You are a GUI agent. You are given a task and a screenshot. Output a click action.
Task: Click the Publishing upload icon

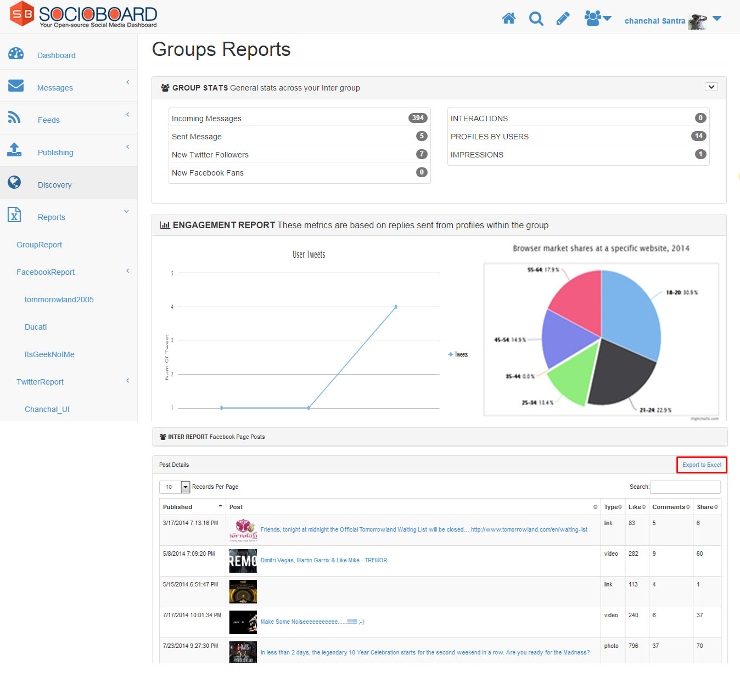pos(14,150)
